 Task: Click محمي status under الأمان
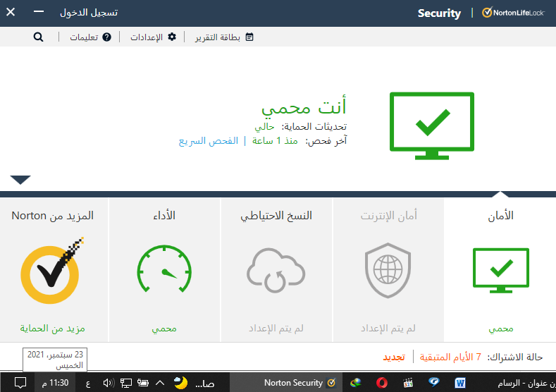click(x=501, y=329)
